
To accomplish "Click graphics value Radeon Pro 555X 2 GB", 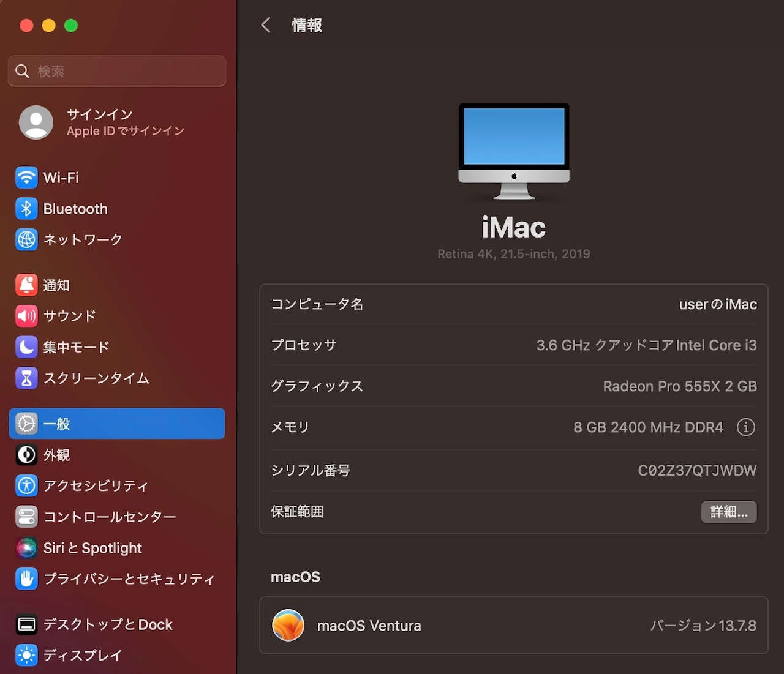I will pos(680,386).
